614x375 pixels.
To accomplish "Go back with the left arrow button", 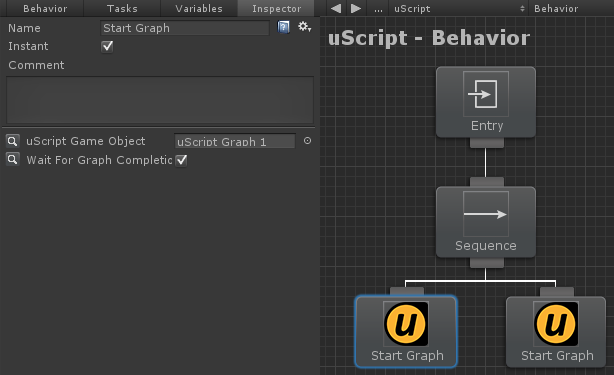I will 336,8.
